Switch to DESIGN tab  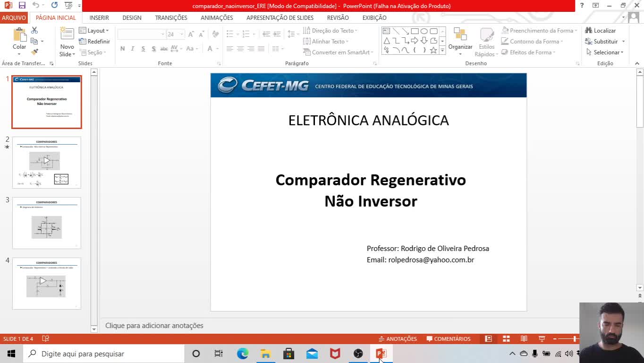[x=132, y=17]
